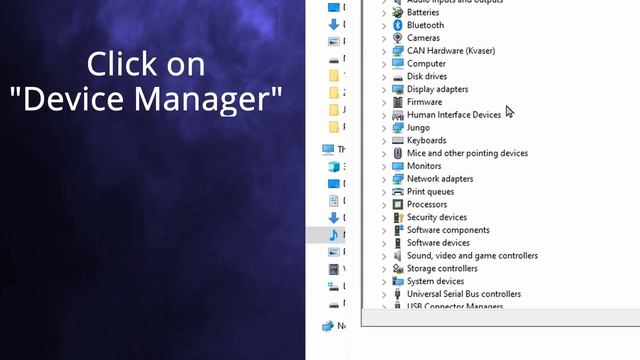The image size is (640, 360).
Task: Click the Network adapters icon
Action: [x=398, y=179]
